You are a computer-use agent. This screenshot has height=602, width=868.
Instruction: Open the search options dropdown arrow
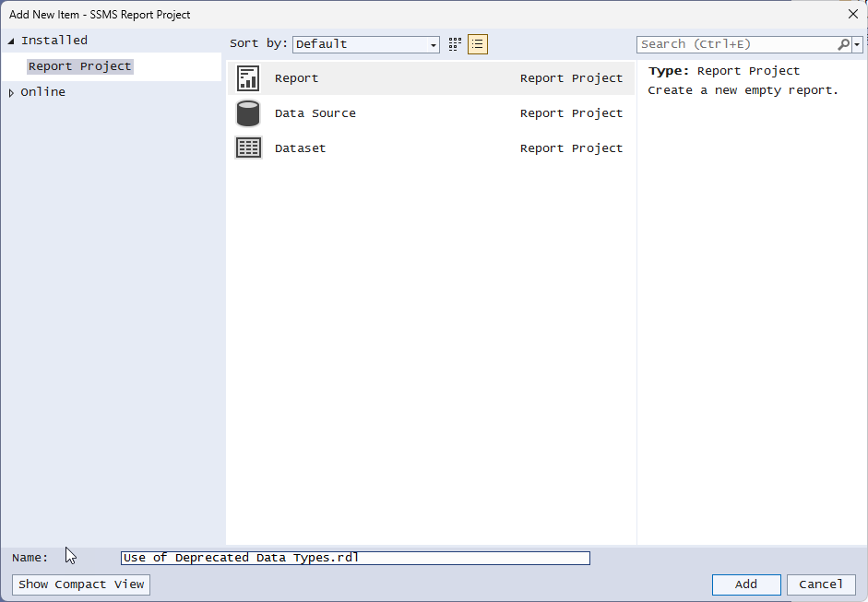click(857, 44)
